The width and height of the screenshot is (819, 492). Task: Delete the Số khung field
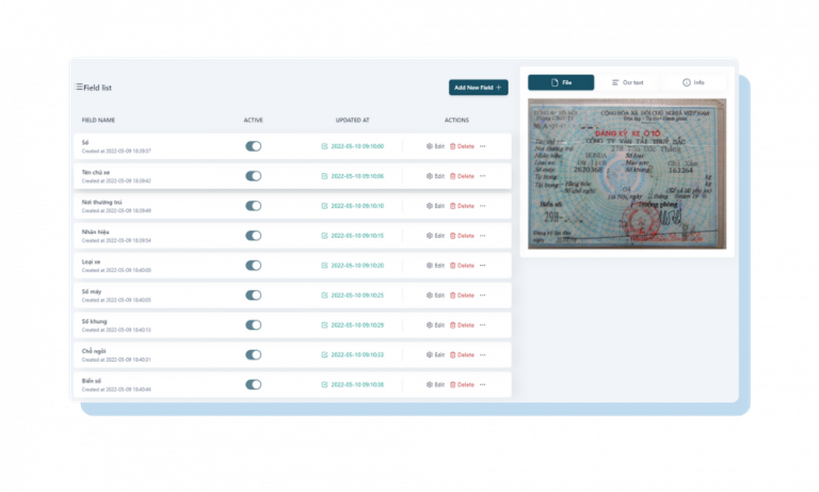(462, 325)
